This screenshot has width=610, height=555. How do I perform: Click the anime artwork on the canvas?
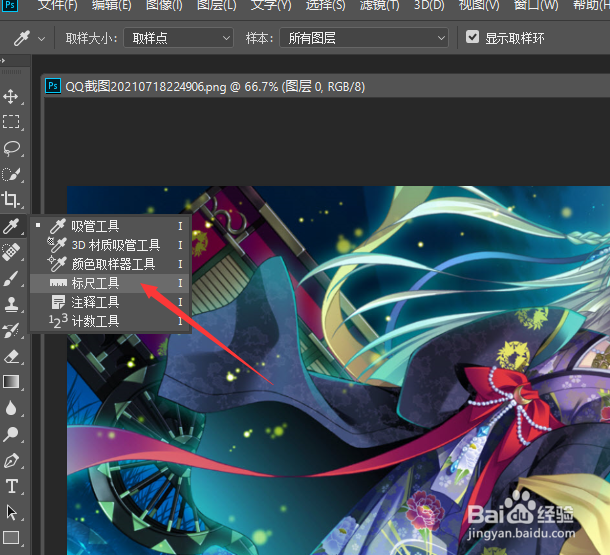(x=338, y=370)
